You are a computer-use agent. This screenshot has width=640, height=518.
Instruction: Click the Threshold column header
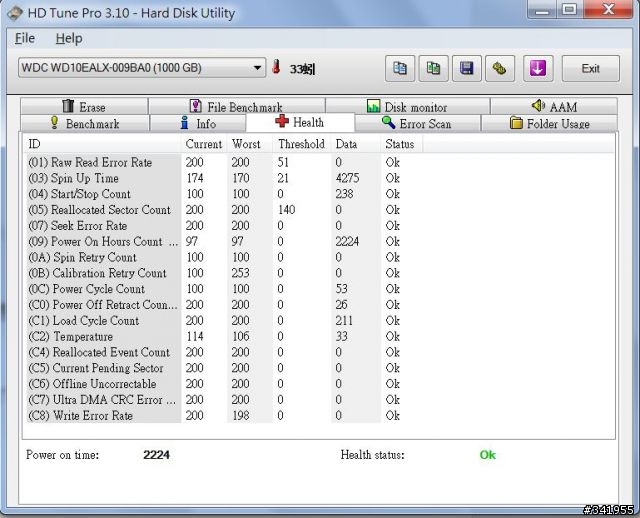pos(302,144)
